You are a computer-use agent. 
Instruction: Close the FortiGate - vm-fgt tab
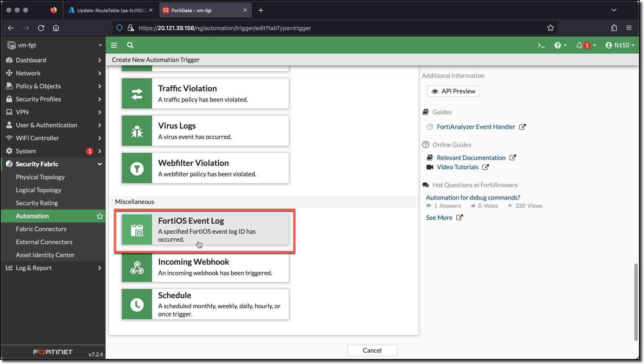(245, 10)
